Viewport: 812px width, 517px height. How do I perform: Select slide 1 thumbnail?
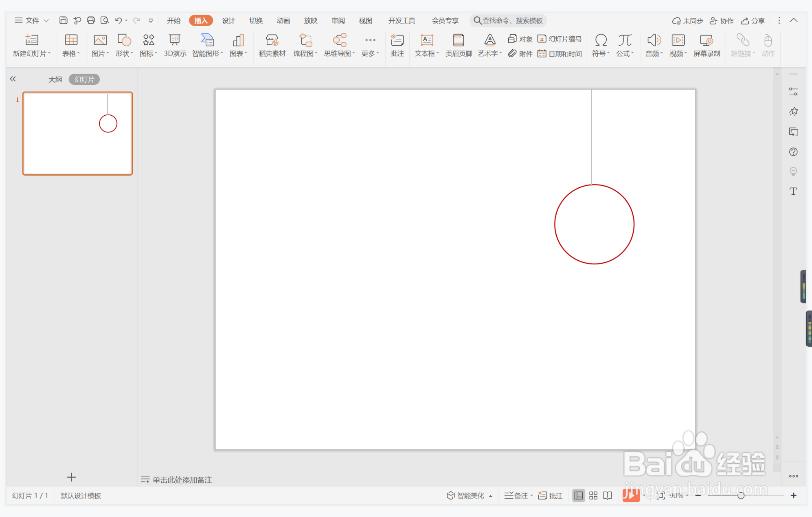tap(77, 134)
